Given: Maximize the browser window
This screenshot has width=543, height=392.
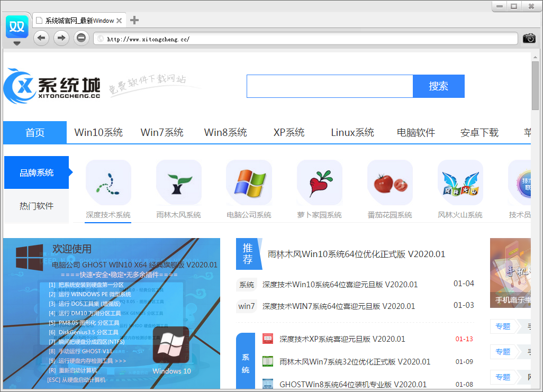Looking at the screenshot, I should pyautogui.click(x=514, y=6).
